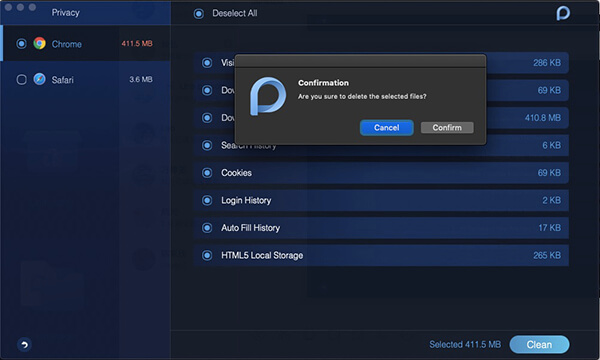Uncheck the Cookies item toggle
This screenshot has width=600, height=360.
click(207, 173)
